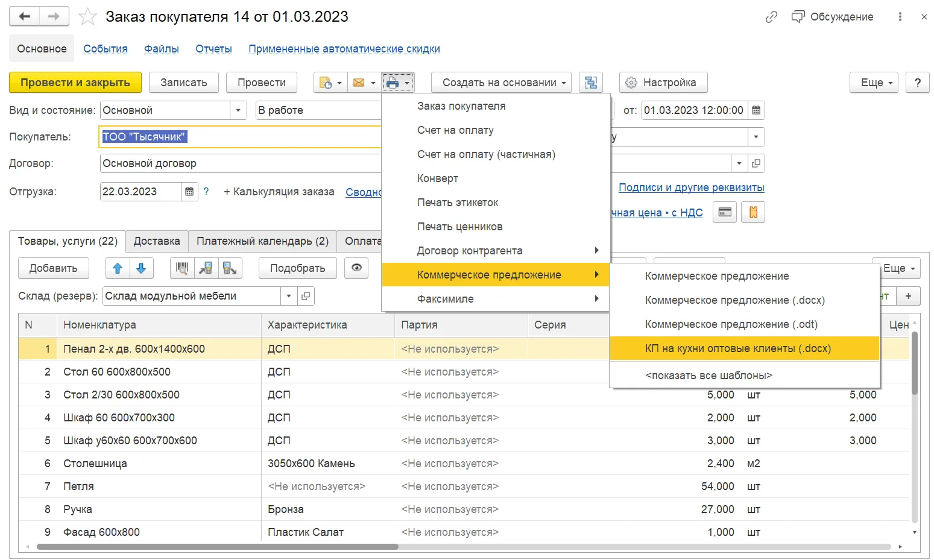934x560 pixels.
Task: Click <показать все шаблоны> entry
Action: [x=744, y=376]
